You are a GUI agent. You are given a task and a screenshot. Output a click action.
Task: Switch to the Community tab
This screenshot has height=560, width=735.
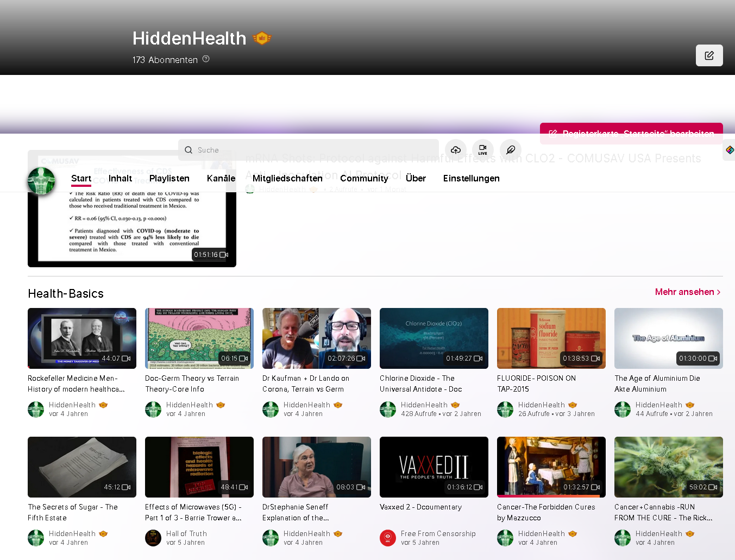coord(364,178)
